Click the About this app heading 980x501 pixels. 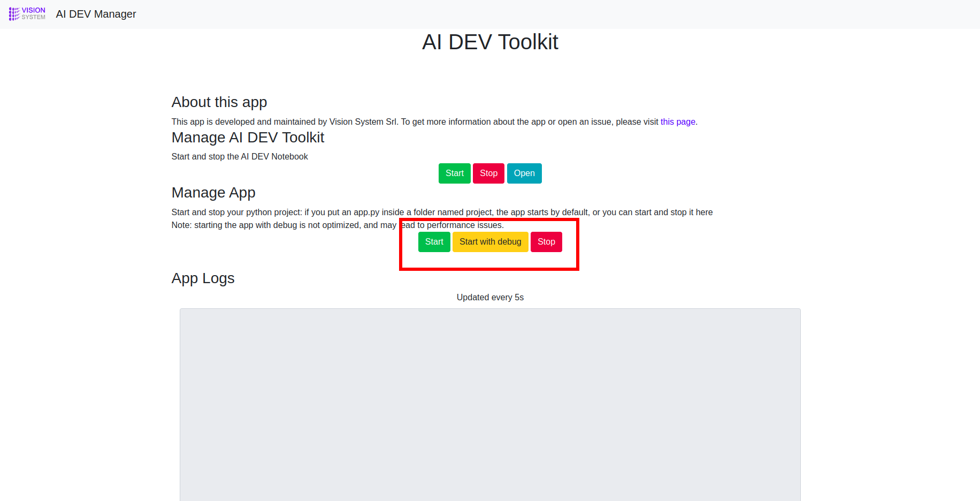click(x=219, y=102)
